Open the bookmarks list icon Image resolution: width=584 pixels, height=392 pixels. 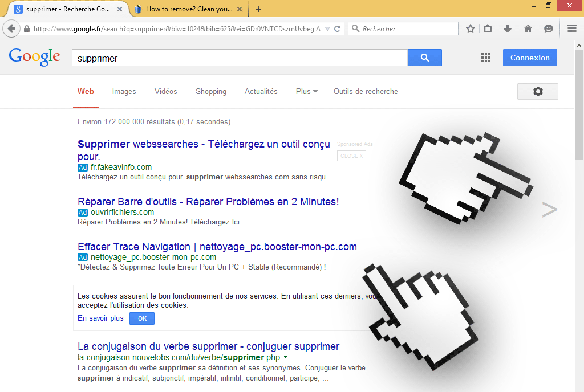tap(488, 28)
